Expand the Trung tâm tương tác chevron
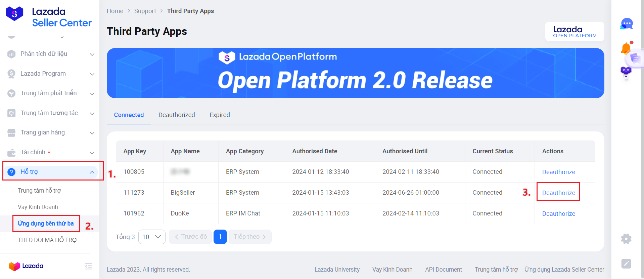 point(92,113)
